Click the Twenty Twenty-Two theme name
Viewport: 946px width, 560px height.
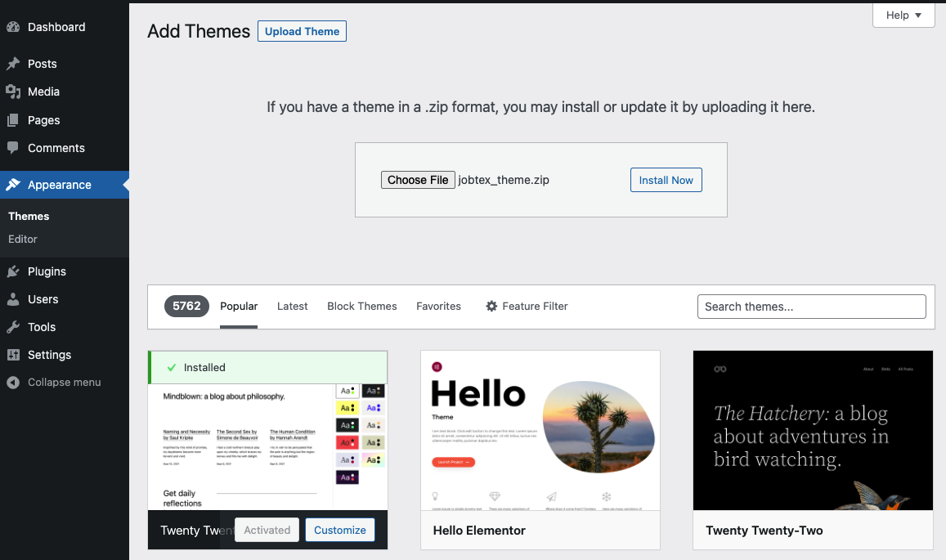(x=764, y=531)
